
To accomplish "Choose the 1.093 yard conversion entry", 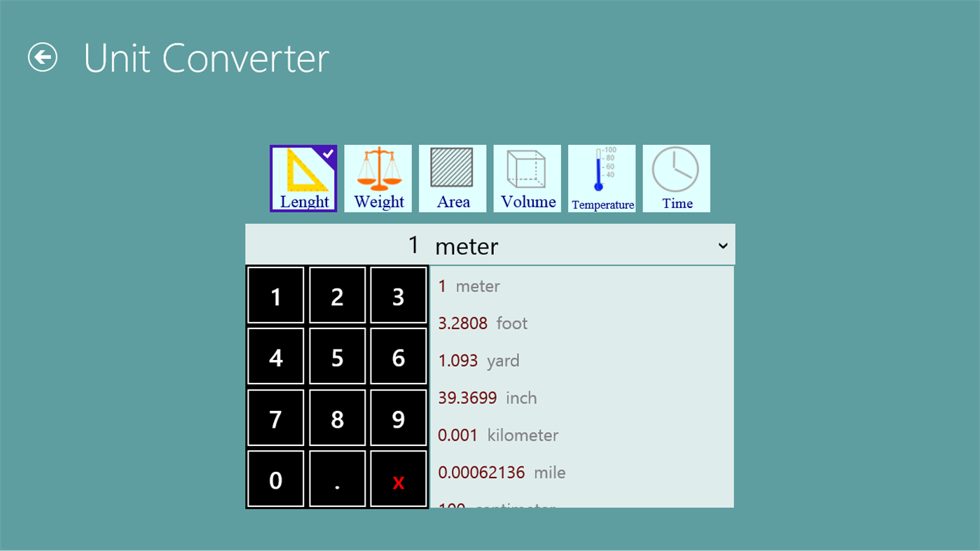I will [x=478, y=360].
